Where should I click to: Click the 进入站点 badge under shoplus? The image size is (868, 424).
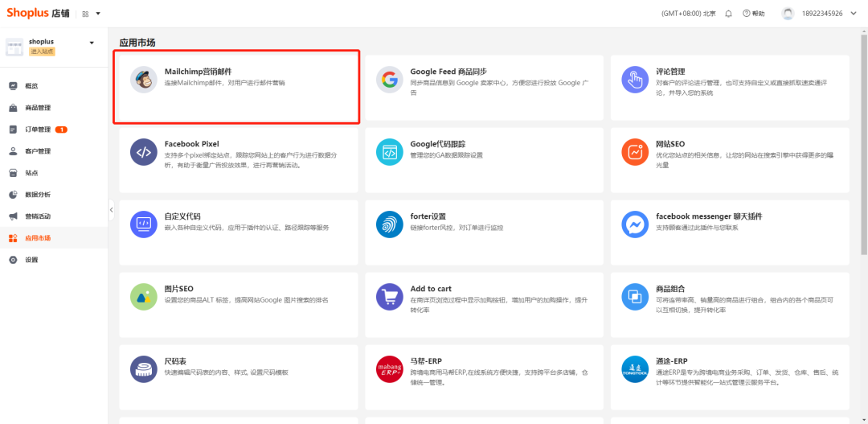click(42, 51)
